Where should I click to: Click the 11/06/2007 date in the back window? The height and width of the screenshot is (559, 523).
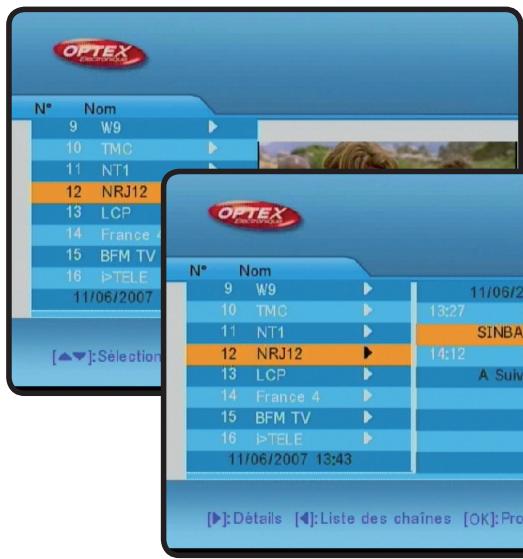(113, 297)
